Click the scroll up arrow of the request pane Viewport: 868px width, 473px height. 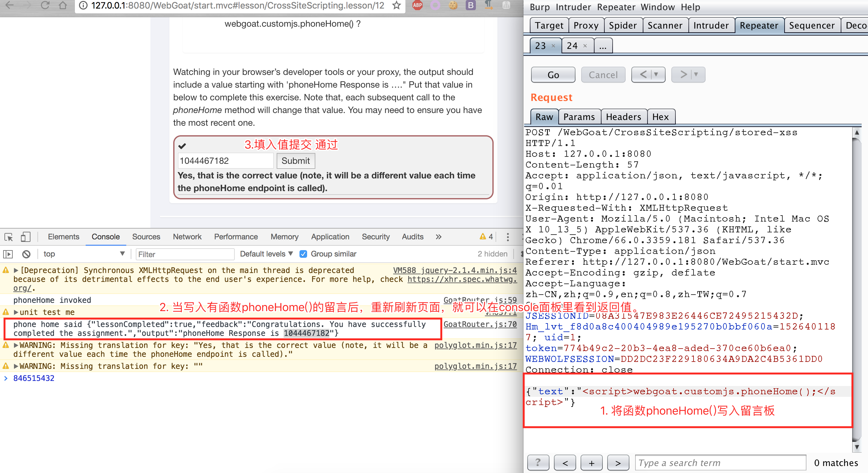point(856,132)
